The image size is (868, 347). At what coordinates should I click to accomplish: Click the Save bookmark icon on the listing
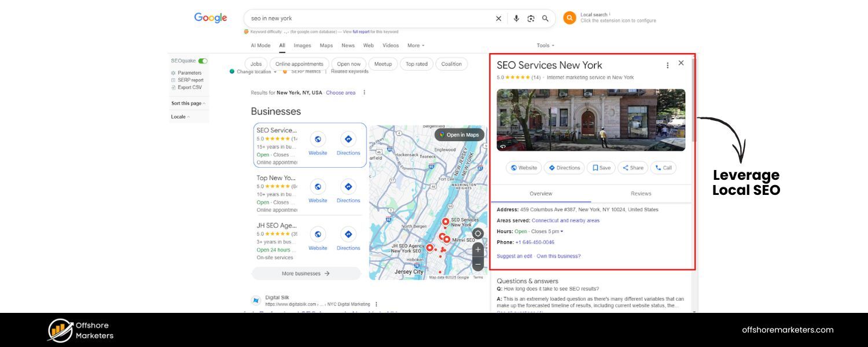click(x=601, y=168)
